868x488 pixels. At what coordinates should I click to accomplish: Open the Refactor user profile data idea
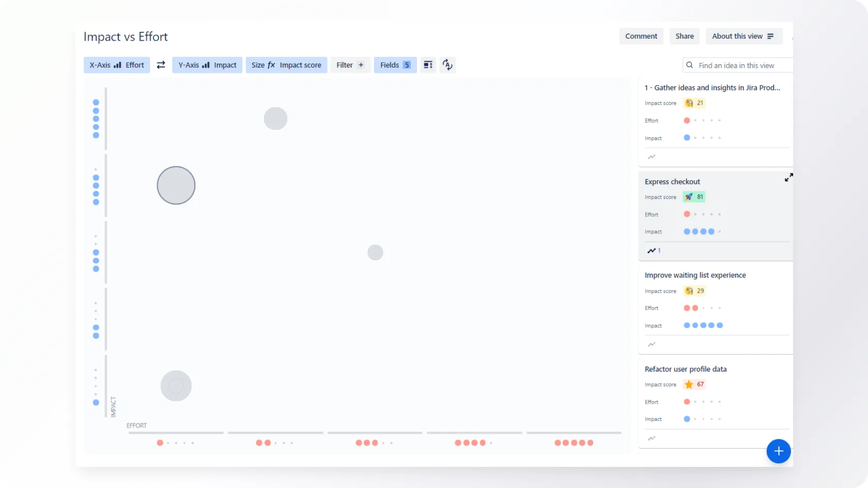click(686, 369)
